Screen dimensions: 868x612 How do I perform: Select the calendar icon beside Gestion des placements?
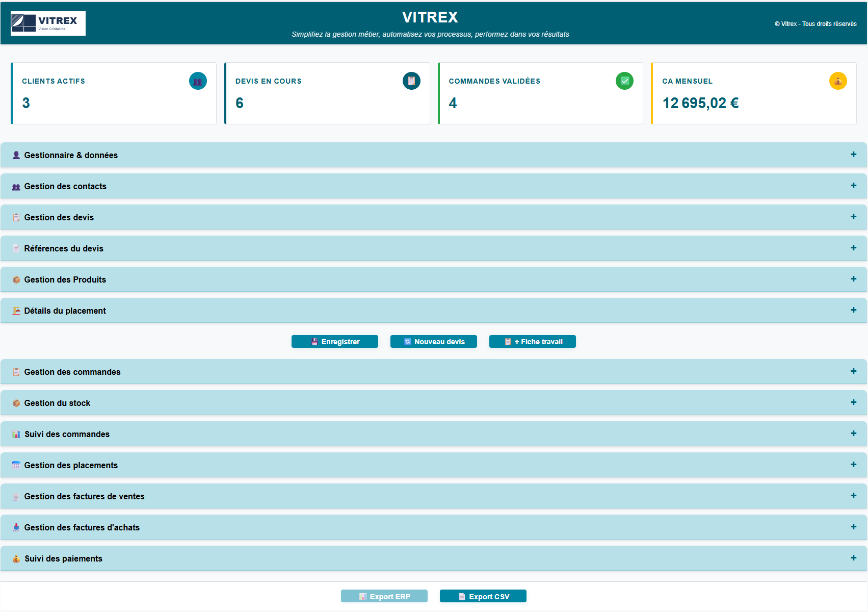(x=16, y=465)
